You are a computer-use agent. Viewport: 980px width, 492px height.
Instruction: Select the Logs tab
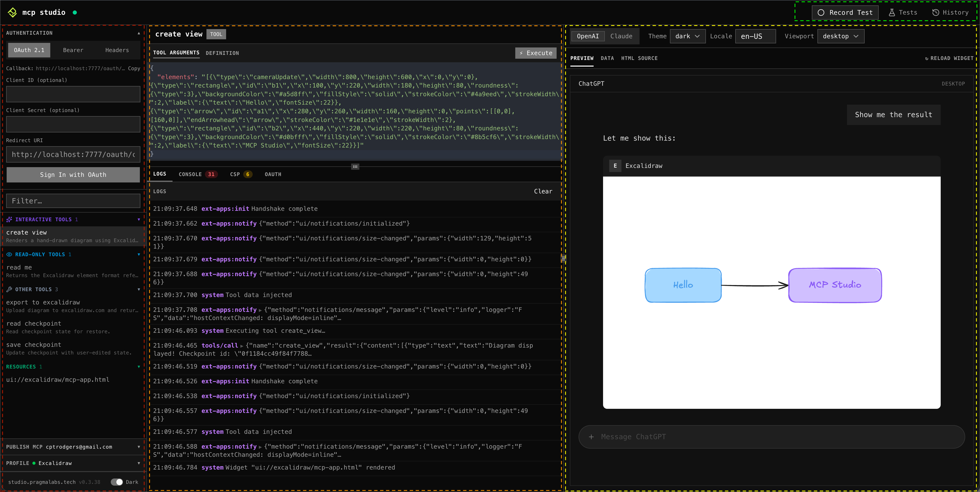coord(160,174)
